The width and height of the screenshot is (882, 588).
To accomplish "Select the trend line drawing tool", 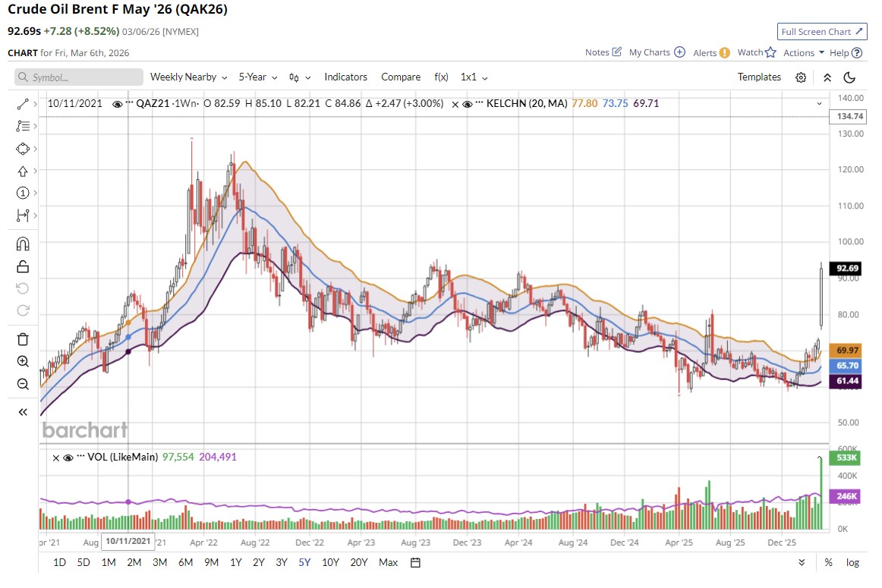I will point(23,104).
